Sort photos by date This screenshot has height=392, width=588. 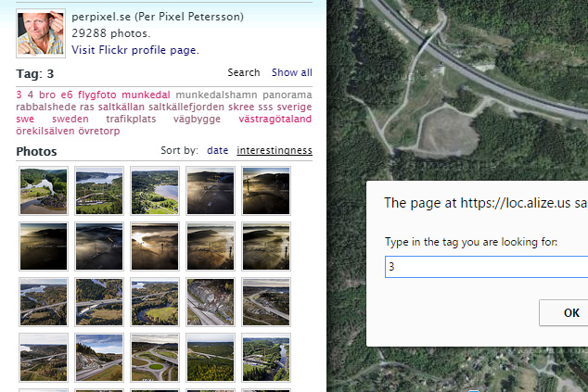click(218, 150)
